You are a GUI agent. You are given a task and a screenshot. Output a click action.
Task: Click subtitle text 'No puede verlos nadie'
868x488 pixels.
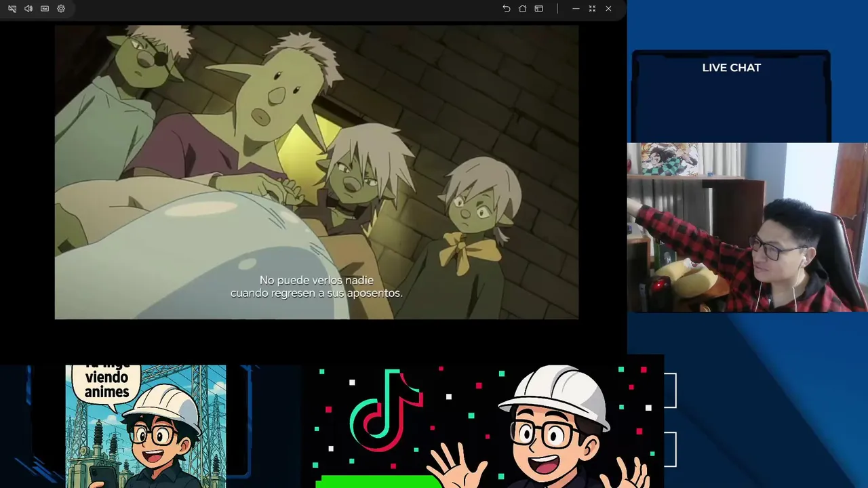click(317, 280)
